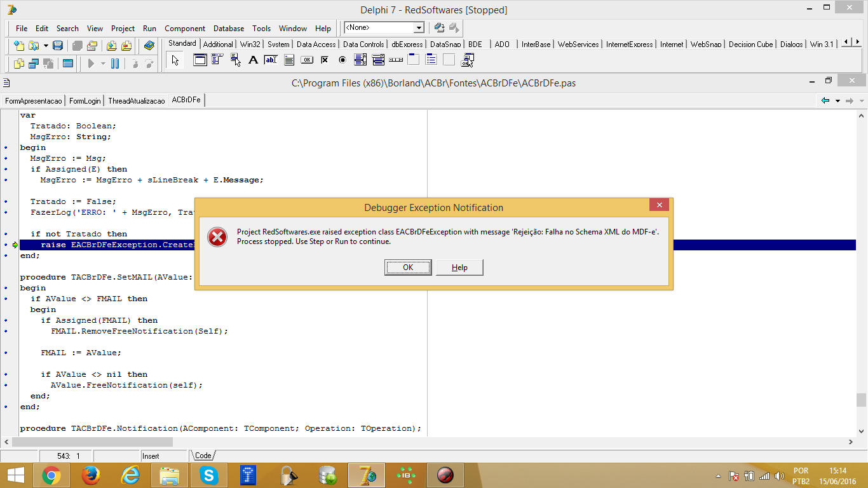The height and width of the screenshot is (488, 868).
Task: Click the editor Back navigation arrow
Action: [x=825, y=100]
